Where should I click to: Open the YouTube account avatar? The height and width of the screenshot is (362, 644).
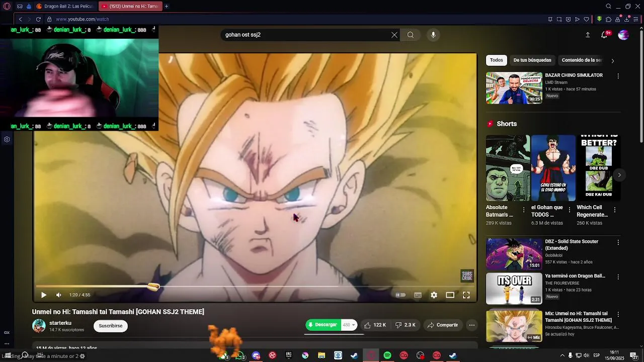coord(623,35)
